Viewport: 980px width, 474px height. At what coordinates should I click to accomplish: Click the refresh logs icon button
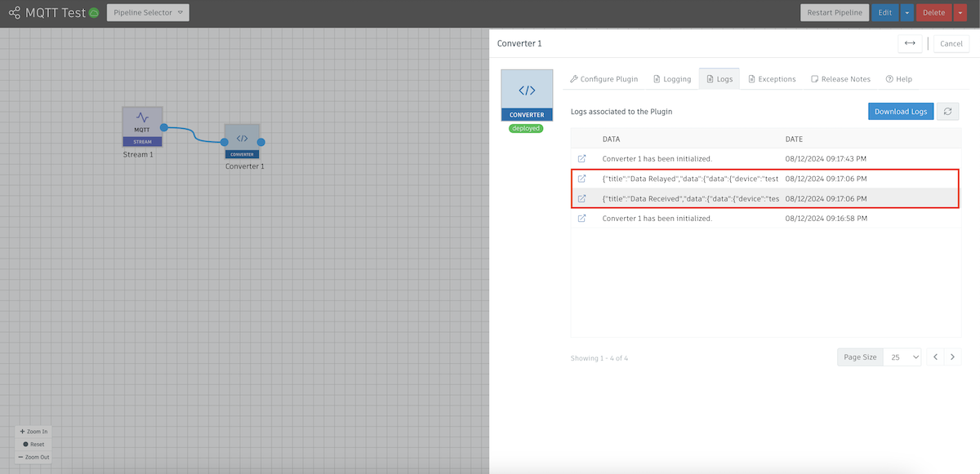tap(947, 111)
